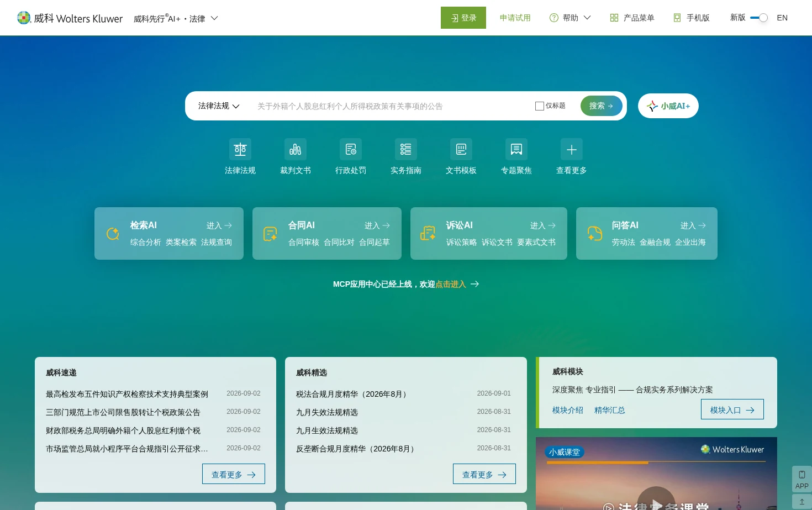
Task: Expand the 法律法规 search scope dropdown
Action: (219, 106)
